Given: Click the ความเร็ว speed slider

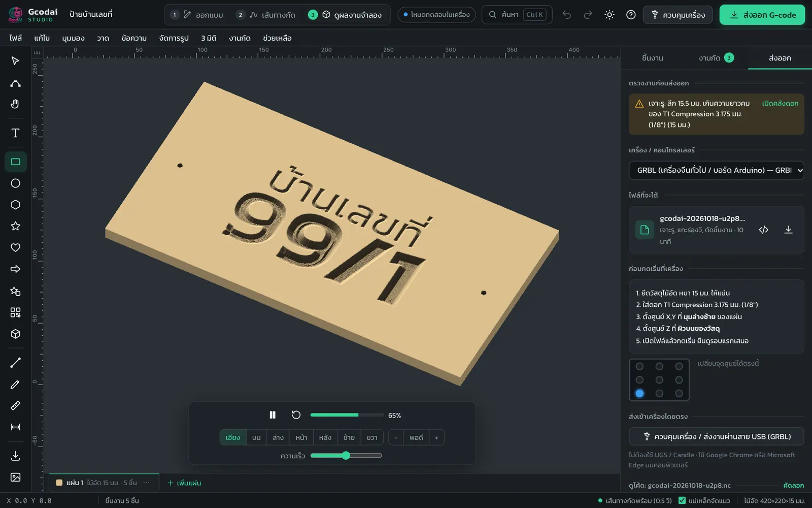Looking at the screenshot, I should pyautogui.click(x=346, y=456).
